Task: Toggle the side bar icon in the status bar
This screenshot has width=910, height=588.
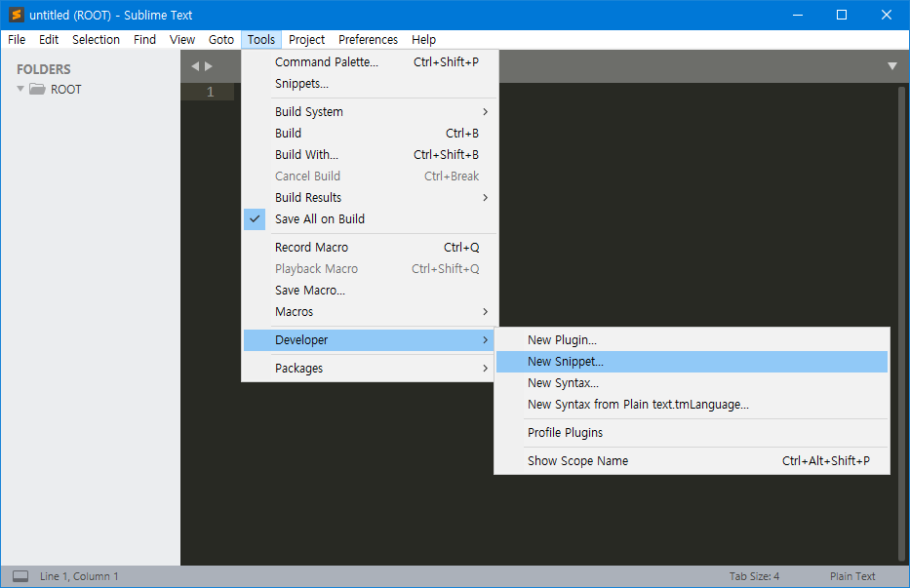Action: (x=20, y=575)
